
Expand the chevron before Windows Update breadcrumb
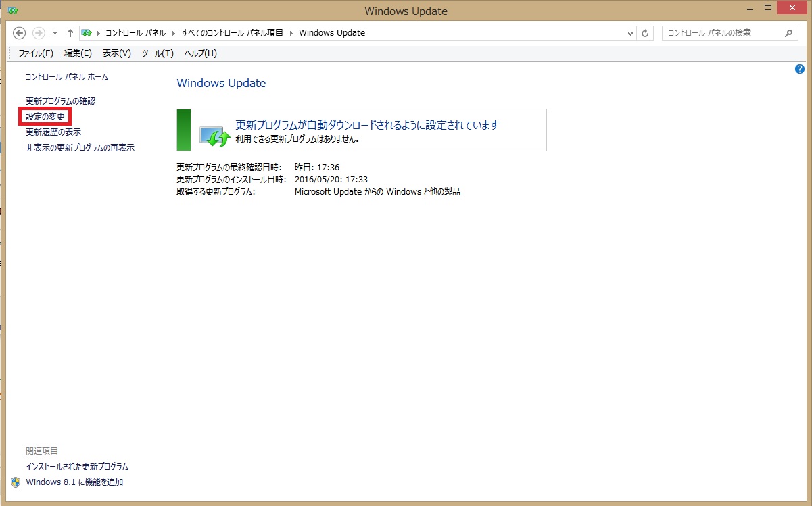tap(291, 33)
